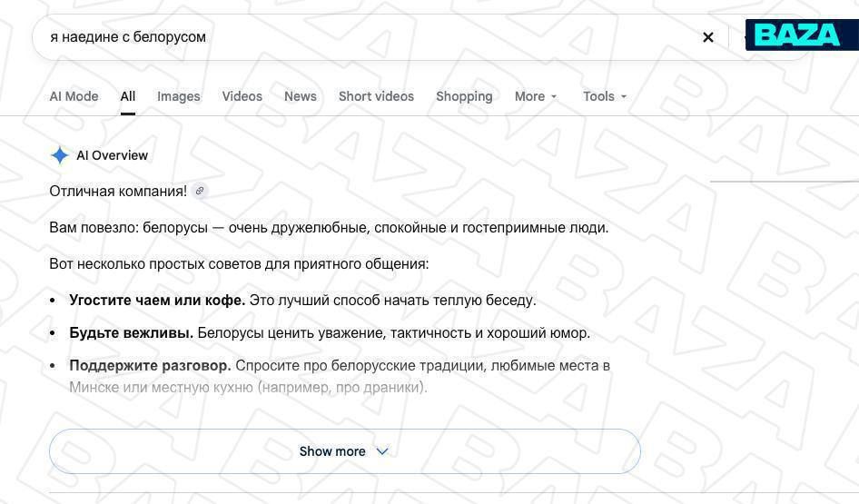Clear the search query with X icon

(707, 37)
